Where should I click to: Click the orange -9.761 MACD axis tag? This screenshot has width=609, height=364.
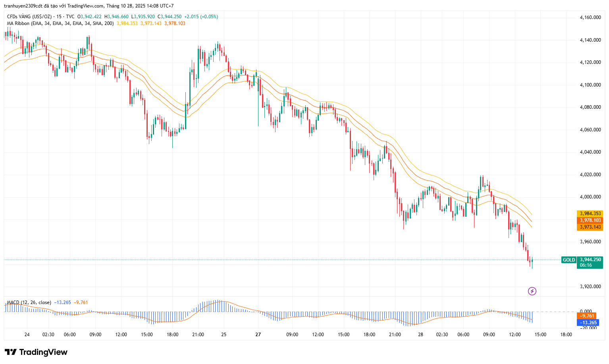[x=587, y=316]
